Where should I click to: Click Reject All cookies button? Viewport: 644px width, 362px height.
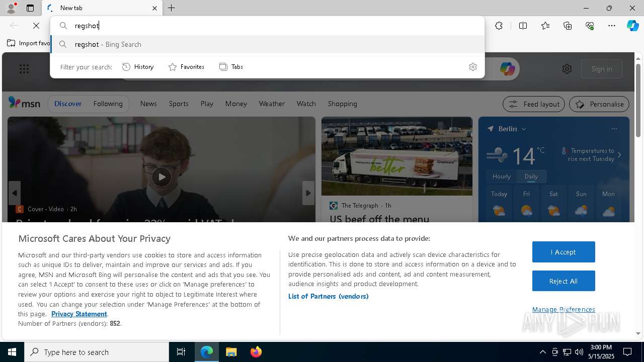[x=563, y=281]
